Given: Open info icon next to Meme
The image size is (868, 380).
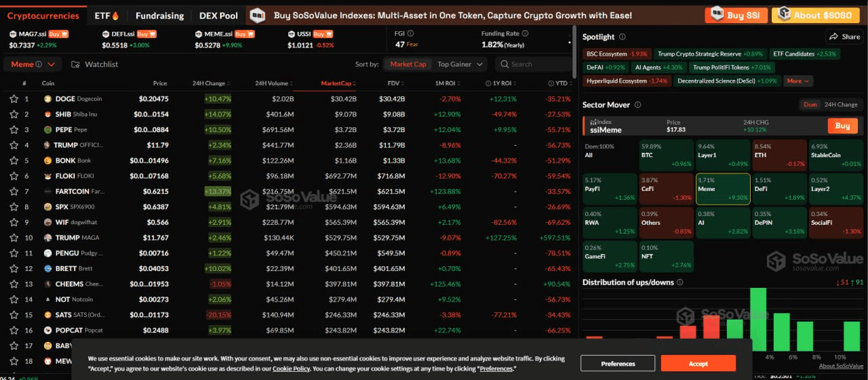Looking at the screenshot, I should pyautogui.click(x=39, y=64).
